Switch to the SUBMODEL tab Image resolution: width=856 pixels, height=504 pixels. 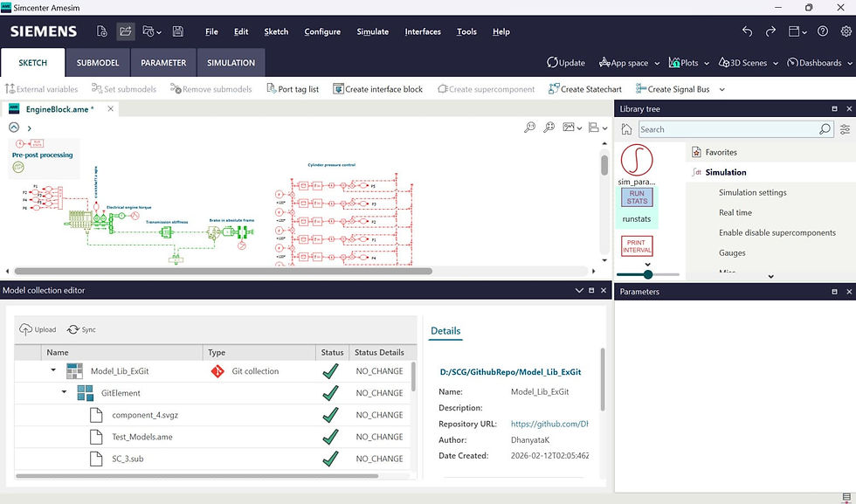[x=98, y=63]
